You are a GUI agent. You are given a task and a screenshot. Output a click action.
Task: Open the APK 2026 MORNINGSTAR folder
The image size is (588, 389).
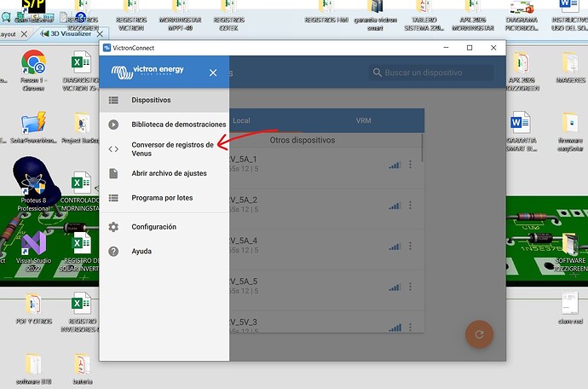pyautogui.click(x=473, y=15)
